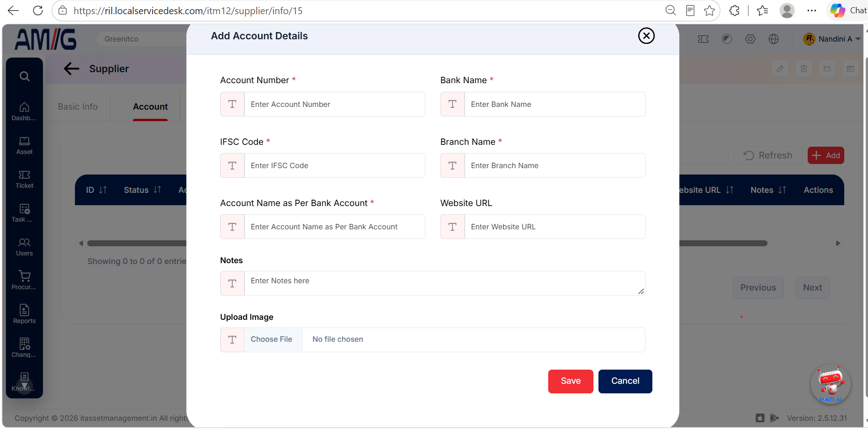868x429 pixels.
Task: Click the Next pagination button
Action: [812, 287]
